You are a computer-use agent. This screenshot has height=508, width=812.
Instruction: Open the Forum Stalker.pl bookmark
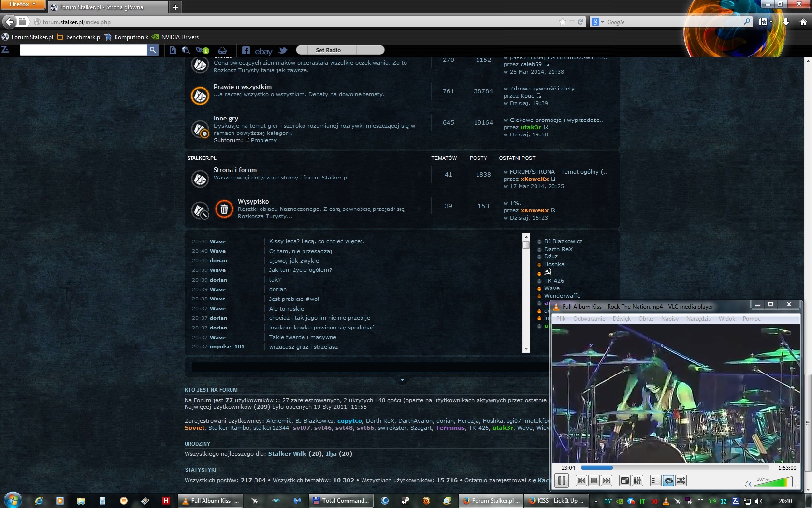(x=28, y=37)
